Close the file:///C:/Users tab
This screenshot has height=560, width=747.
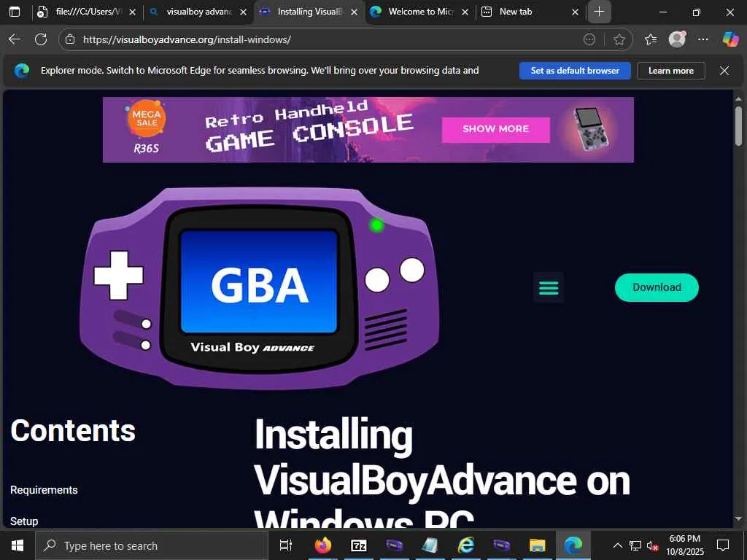point(133,12)
